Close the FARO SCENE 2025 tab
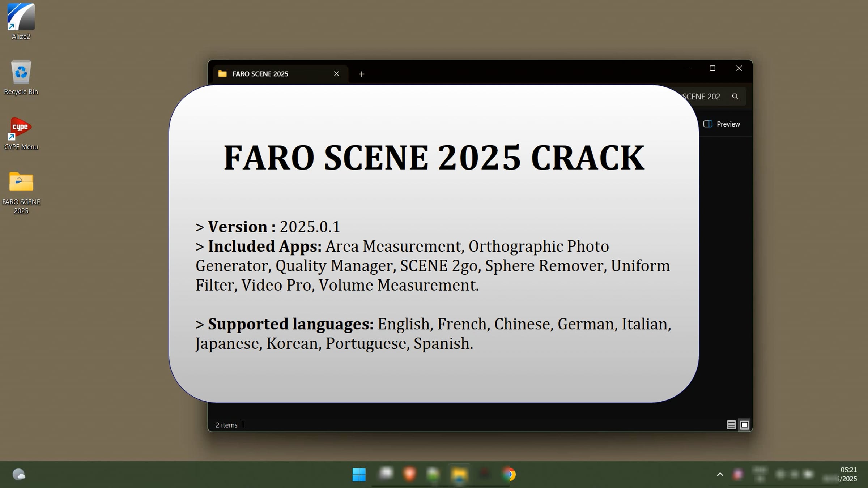Image resolution: width=868 pixels, height=488 pixels. 336,74
